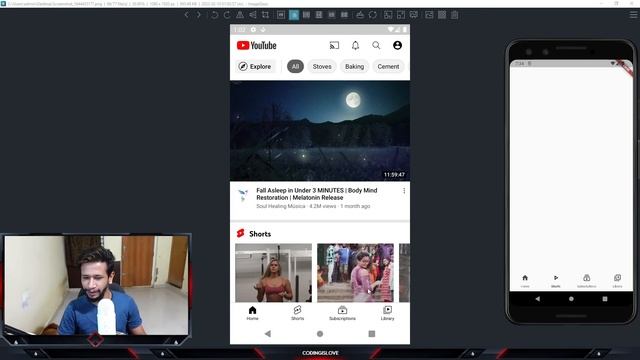Click Android home circle under YouTube screenshot
The width and height of the screenshot is (640, 360).
point(320,334)
